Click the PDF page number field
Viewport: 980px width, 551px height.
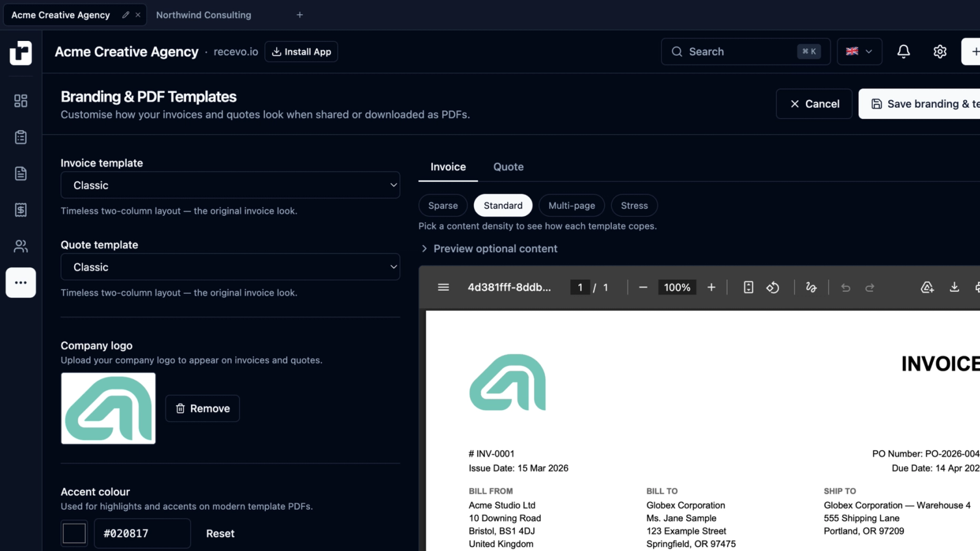(579, 287)
